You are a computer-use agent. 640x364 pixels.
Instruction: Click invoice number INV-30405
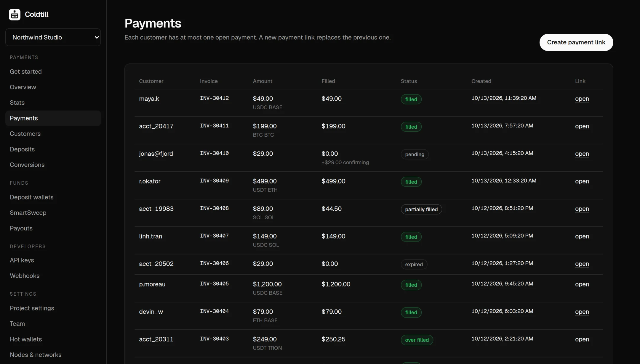[214, 284]
